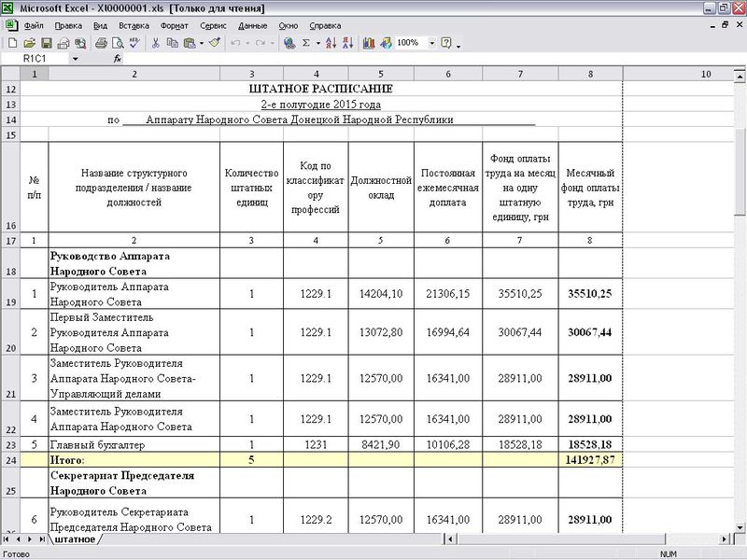Viewport: 747px width, 560px height.
Task: Click the Copy icon in the toolbar
Action: click(173, 43)
